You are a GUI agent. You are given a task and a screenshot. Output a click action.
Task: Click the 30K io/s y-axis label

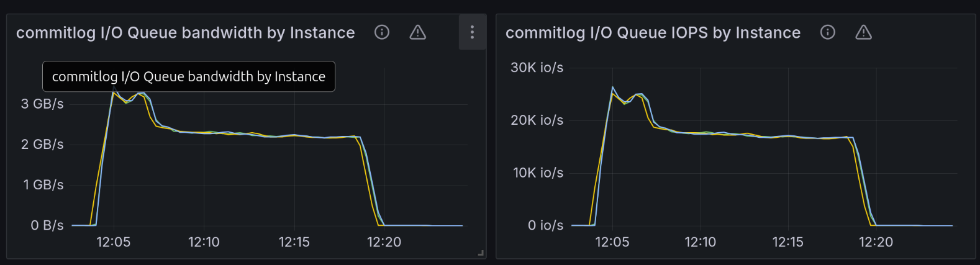(537, 68)
